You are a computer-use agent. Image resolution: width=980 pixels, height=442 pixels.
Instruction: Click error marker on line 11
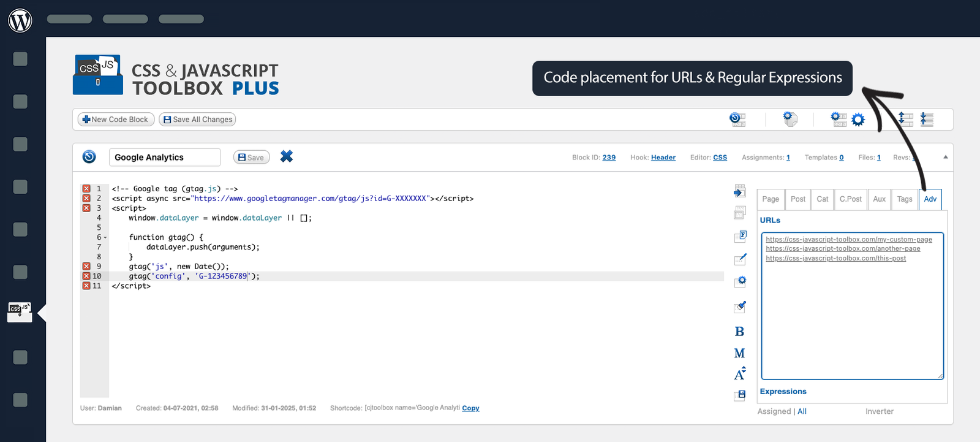[86, 286]
